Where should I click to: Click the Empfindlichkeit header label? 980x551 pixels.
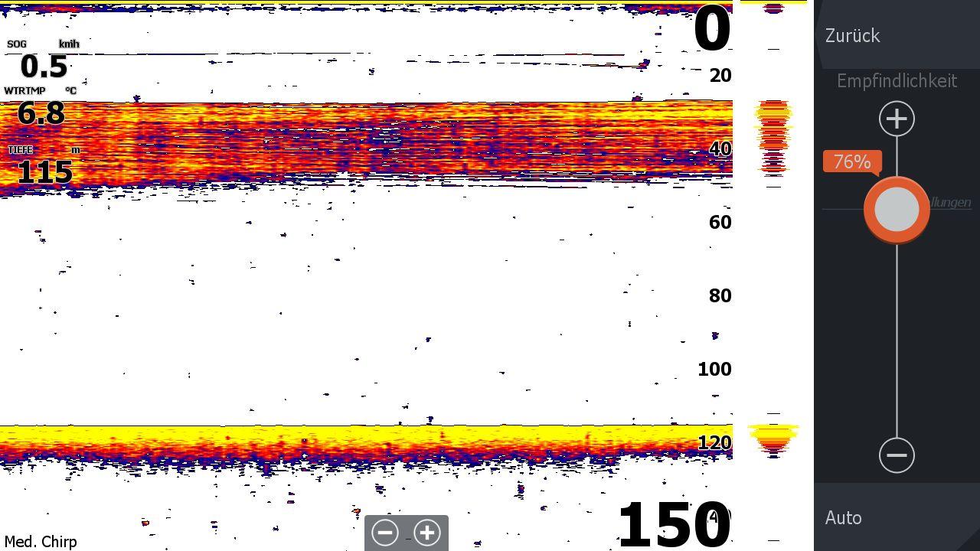897,80
